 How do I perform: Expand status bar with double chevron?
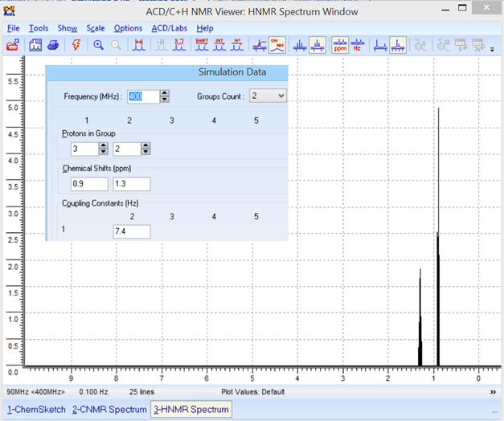click(x=493, y=392)
